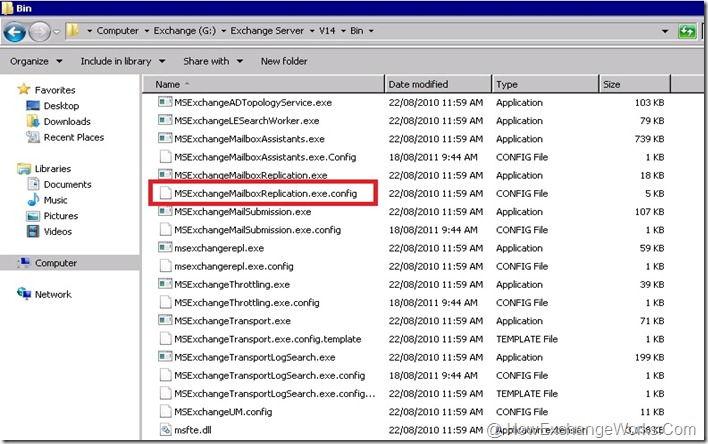Click the Type column header
Viewport: 708px width, 444px height.
pyautogui.click(x=545, y=85)
